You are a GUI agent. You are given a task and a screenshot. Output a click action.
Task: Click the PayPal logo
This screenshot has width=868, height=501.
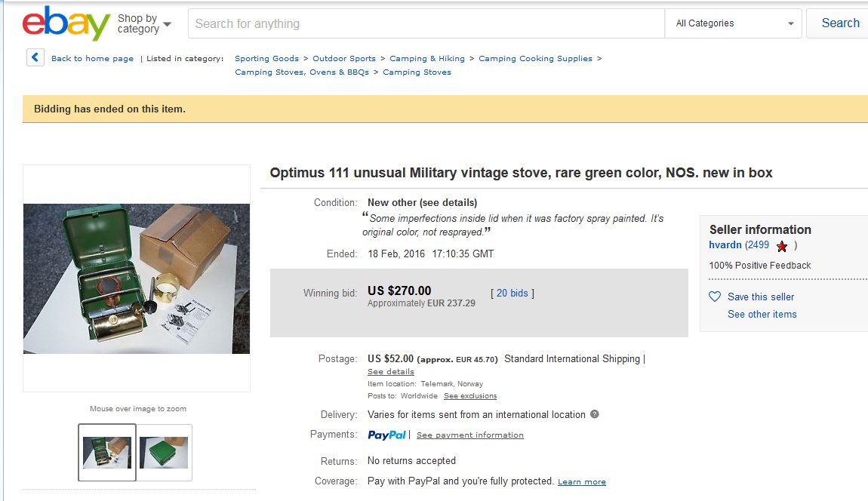pyautogui.click(x=386, y=435)
